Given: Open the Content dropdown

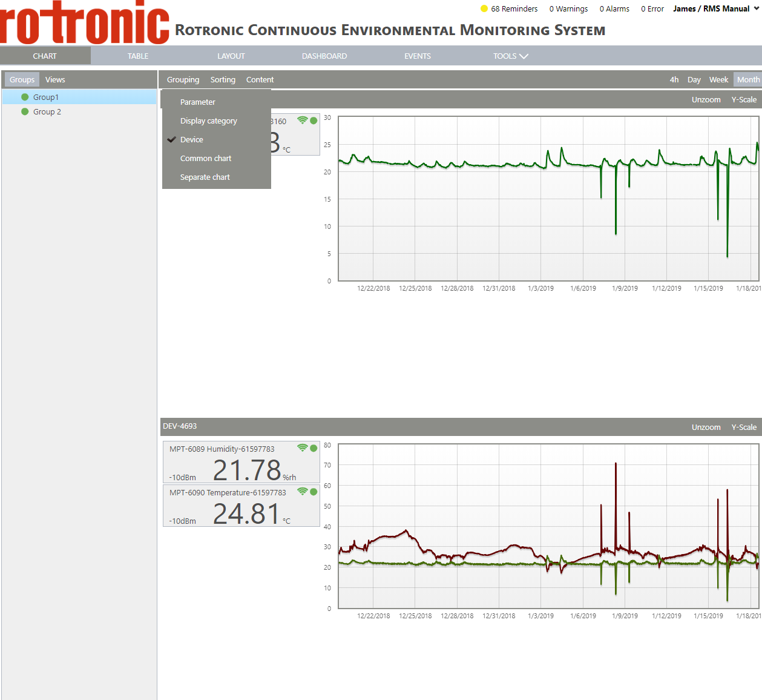Looking at the screenshot, I should click(260, 79).
